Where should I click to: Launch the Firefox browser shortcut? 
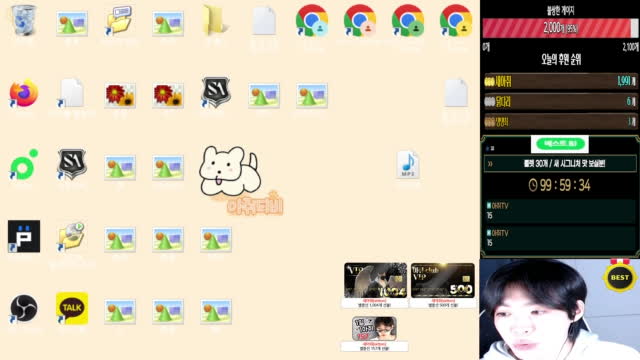coord(24,93)
